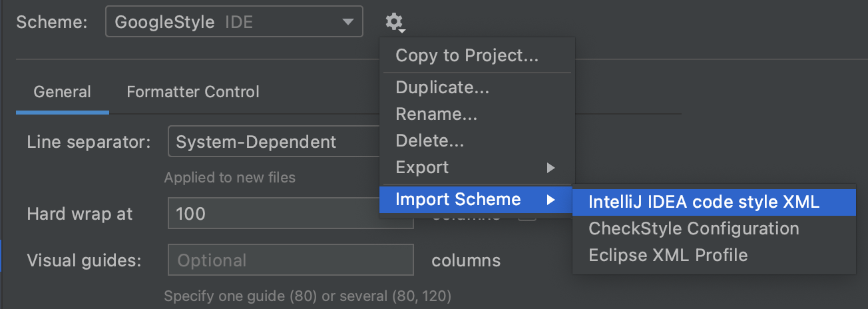This screenshot has height=309, width=868.
Task: Select Duplicate in the scheme menu
Action: click(x=442, y=87)
